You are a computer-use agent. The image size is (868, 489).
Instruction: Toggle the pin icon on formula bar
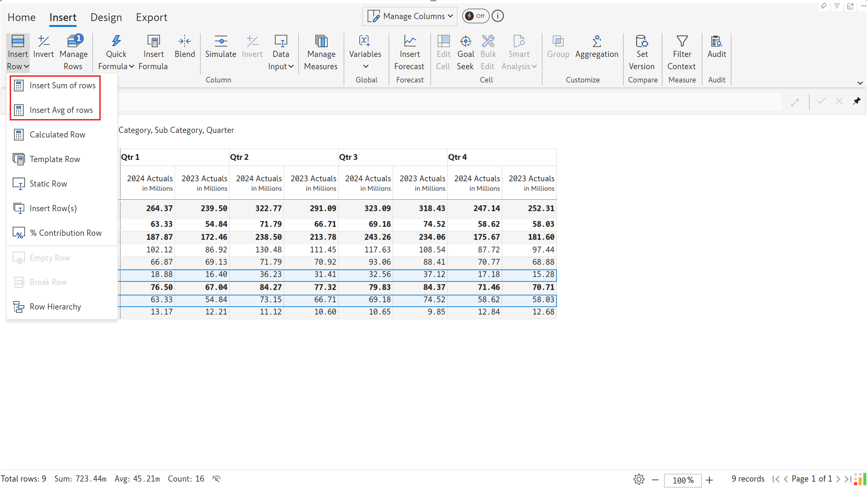[x=857, y=101]
